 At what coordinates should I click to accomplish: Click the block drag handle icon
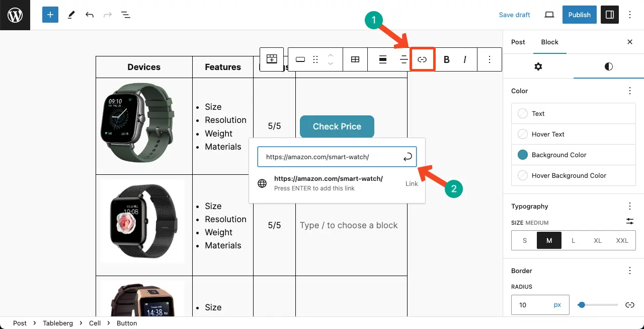315,59
